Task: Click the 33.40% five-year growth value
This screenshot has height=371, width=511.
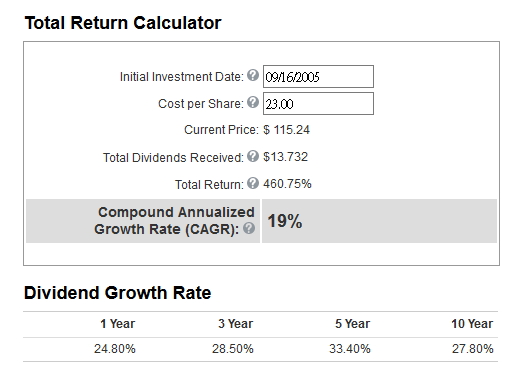Action: (350, 349)
